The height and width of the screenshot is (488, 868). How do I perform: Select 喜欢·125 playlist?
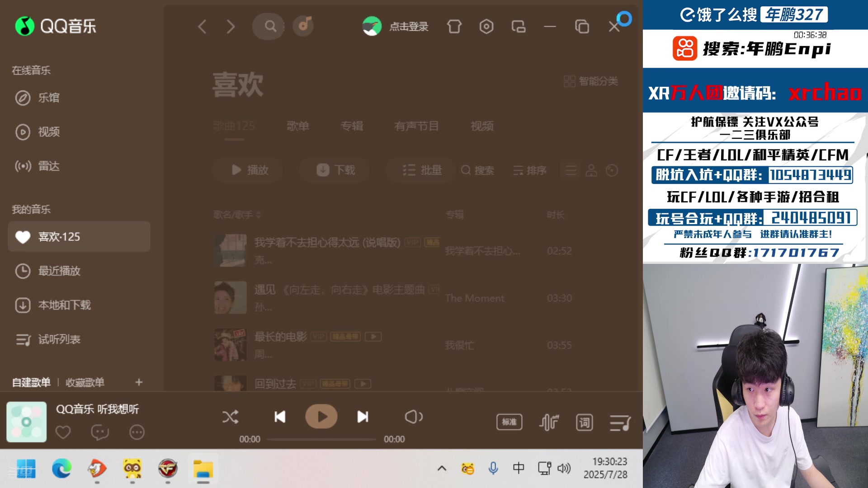pos(79,237)
